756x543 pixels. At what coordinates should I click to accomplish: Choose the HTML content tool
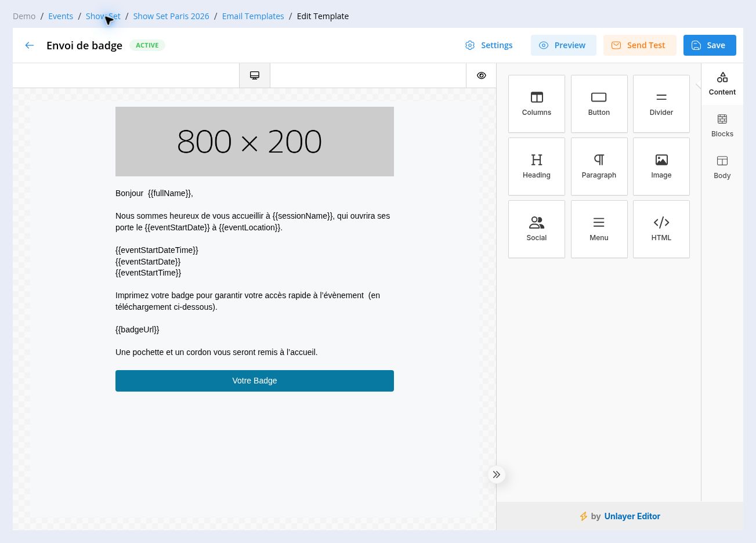[661, 229]
